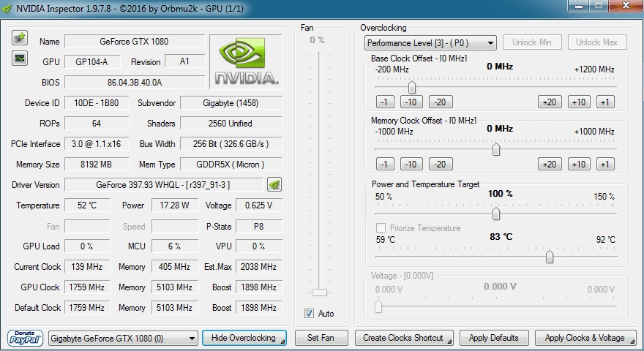This screenshot has width=644, height=351.
Task: Click the Shaders value 2560 Unified
Action: click(x=231, y=123)
